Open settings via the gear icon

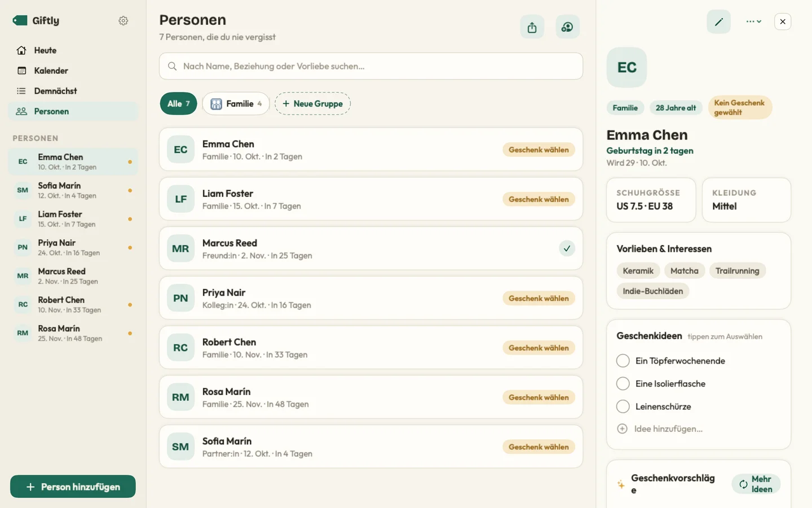tap(123, 21)
